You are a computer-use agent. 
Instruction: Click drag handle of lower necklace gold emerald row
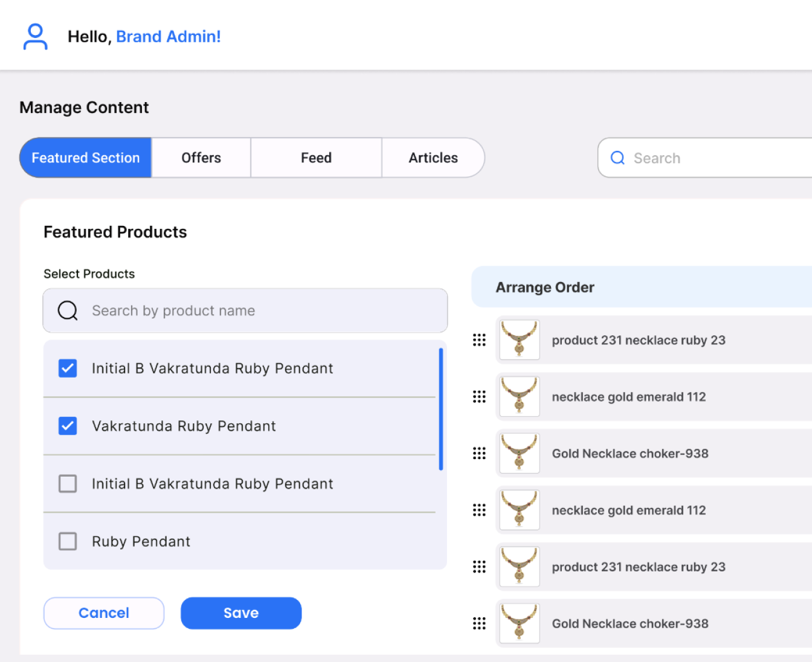[x=479, y=510]
